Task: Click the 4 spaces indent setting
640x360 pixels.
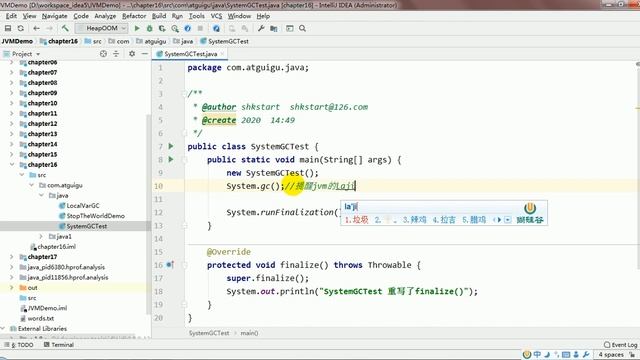Action: click(611, 355)
